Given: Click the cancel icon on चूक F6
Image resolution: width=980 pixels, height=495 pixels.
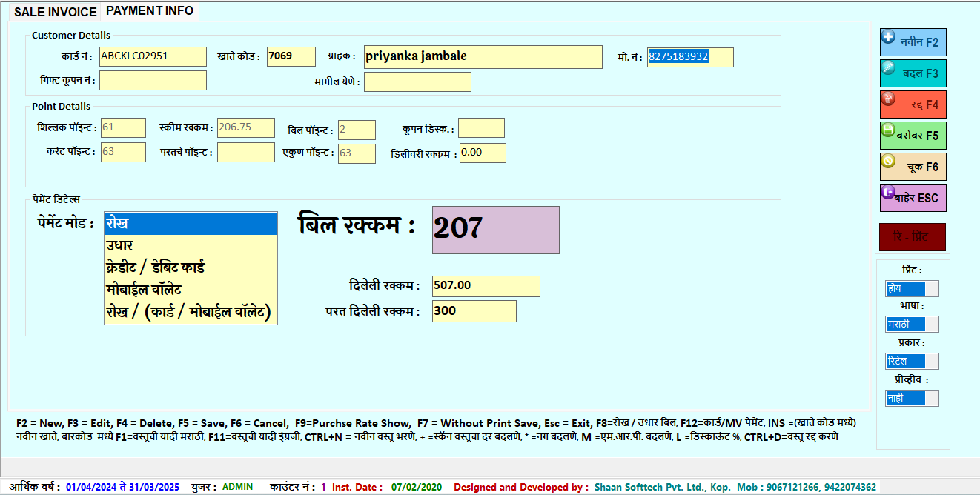Looking at the screenshot, I should 887,161.
